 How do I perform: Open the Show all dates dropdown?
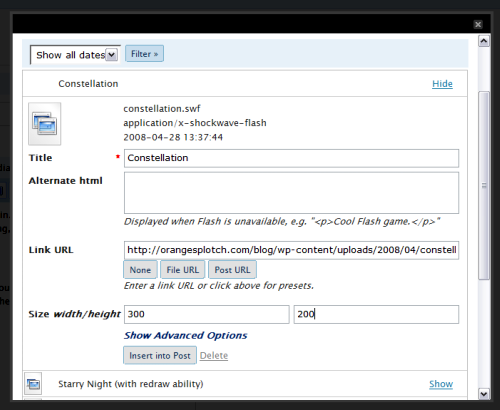tap(75, 55)
